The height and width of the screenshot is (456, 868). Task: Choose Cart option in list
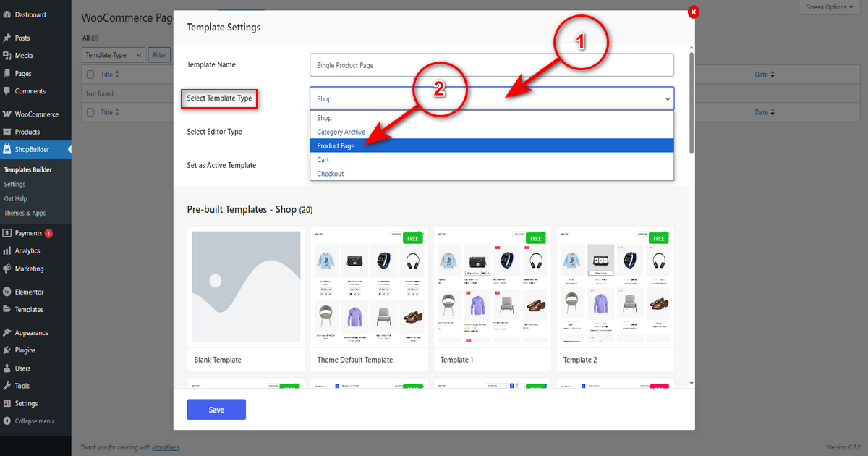coord(492,159)
